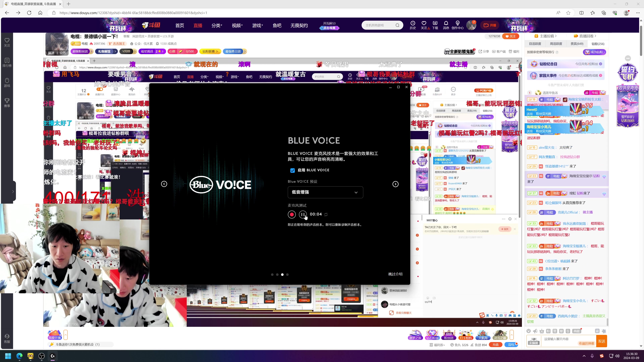Click the 我要开播 icon under the player

tap(55, 335)
